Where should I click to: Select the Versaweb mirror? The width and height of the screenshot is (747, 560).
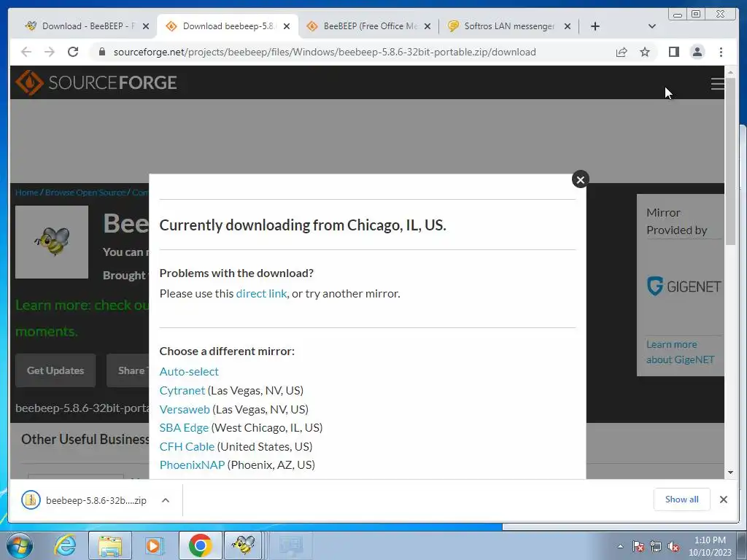[x=185, y=410]
